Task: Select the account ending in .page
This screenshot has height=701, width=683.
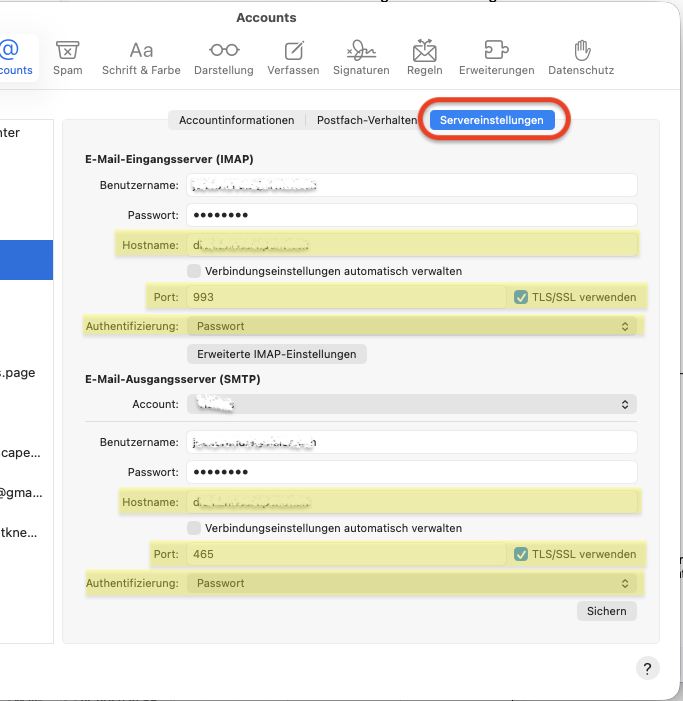Action: pos(18,373)
